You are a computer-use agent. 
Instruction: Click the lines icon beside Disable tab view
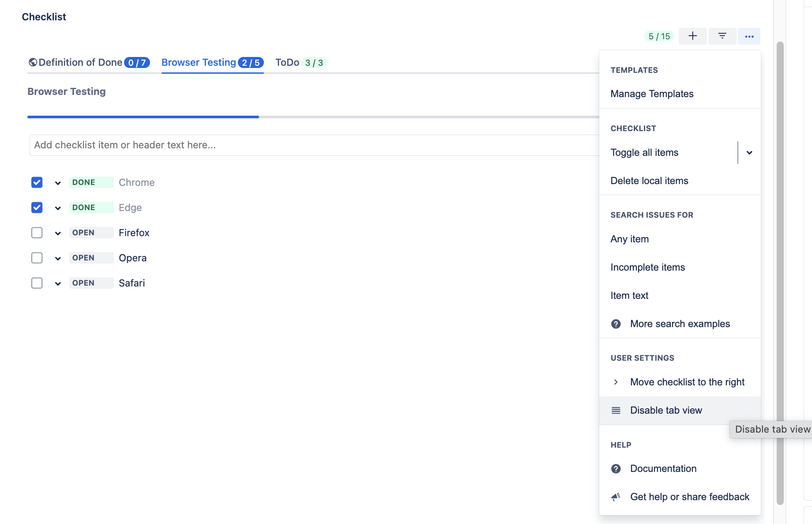click(616, 411)
